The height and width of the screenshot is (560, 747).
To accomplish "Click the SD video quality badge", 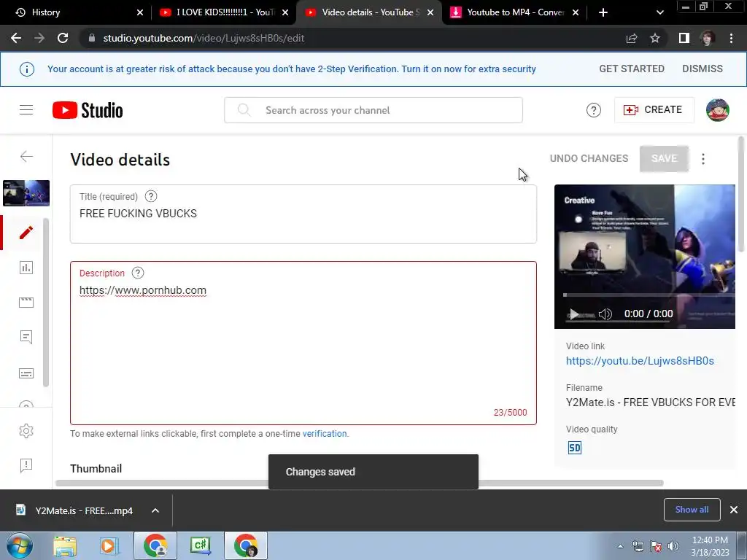I will point(575,448).
